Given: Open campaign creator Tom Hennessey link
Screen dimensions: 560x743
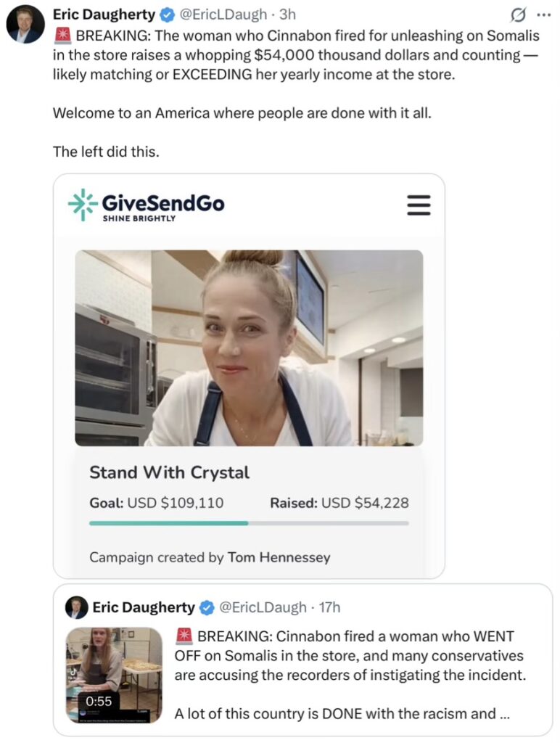Looking at the screenshot, I should point(279,557).
